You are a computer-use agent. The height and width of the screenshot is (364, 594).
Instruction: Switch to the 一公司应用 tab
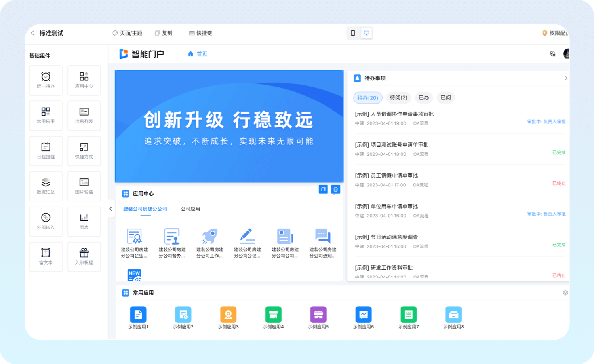click(x=188, y=209)
